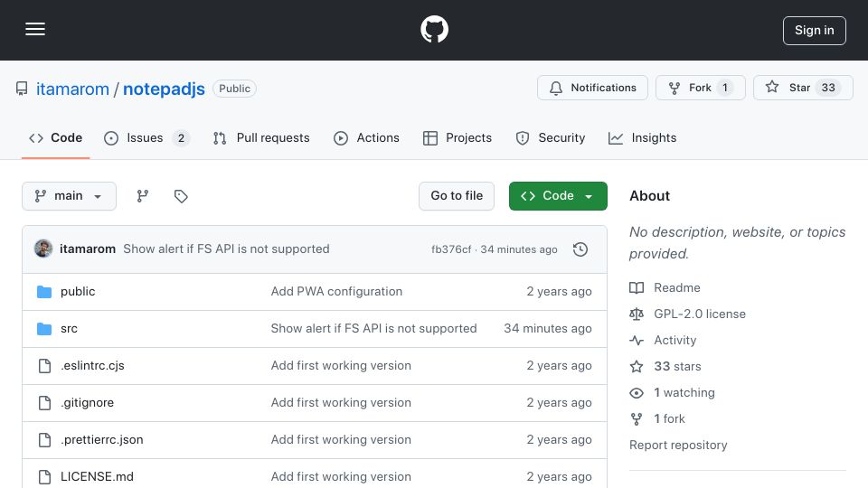The height and width of the screenshot is (488, 868).
Task: Open the .gitignore file
Action: [88, 403]
